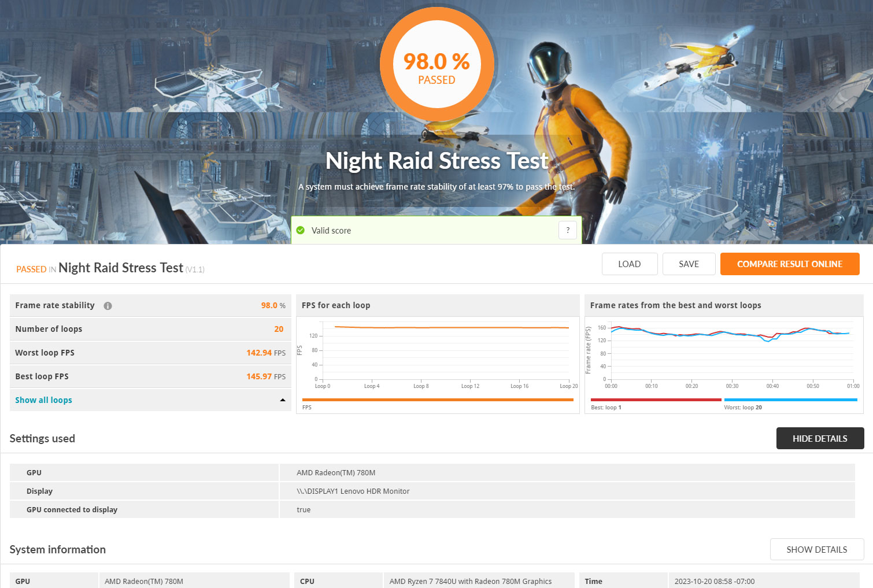Click the Best: loop 1 legend label
Screen dimensions: 873x588
coord(606,408)
